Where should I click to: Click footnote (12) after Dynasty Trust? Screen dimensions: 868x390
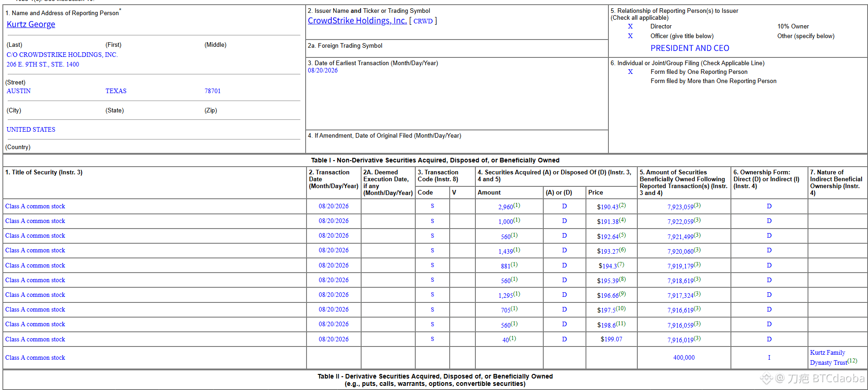point(852,361)
